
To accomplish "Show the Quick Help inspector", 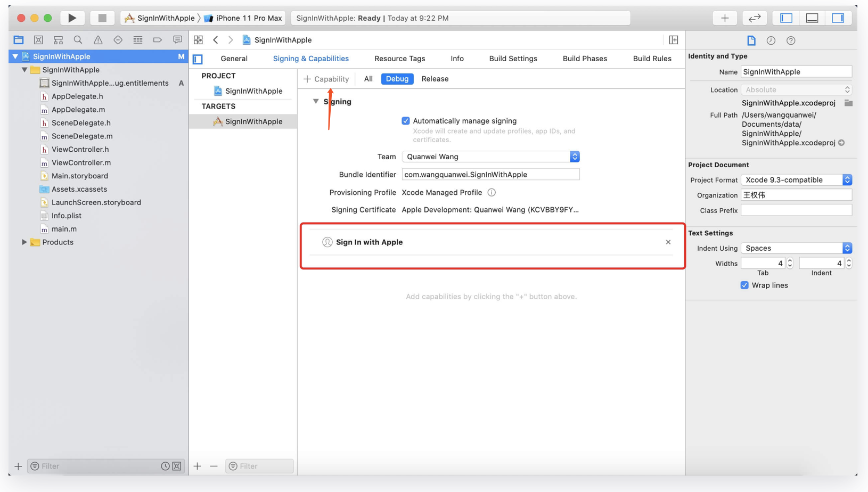I will point(791,40).
